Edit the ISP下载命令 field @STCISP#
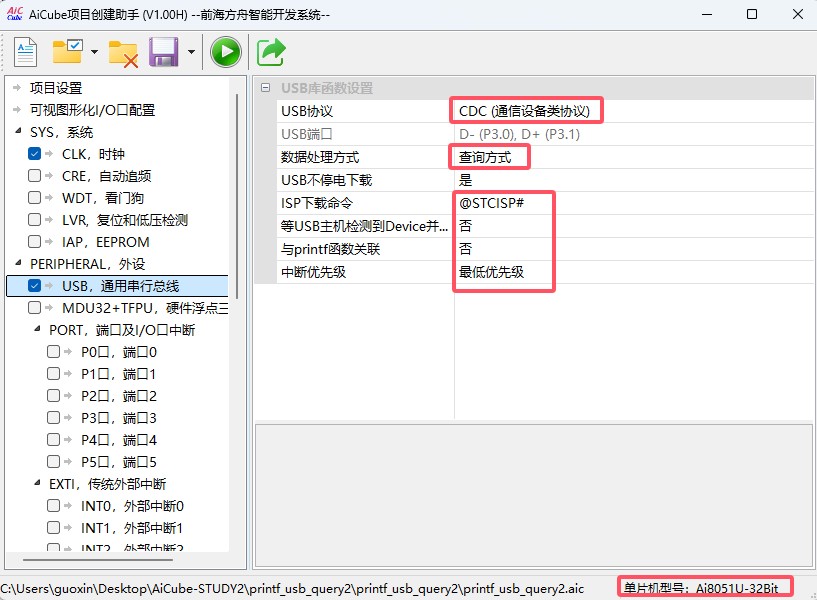Viewport: 817px width, 600px height. tap(491, 203)
